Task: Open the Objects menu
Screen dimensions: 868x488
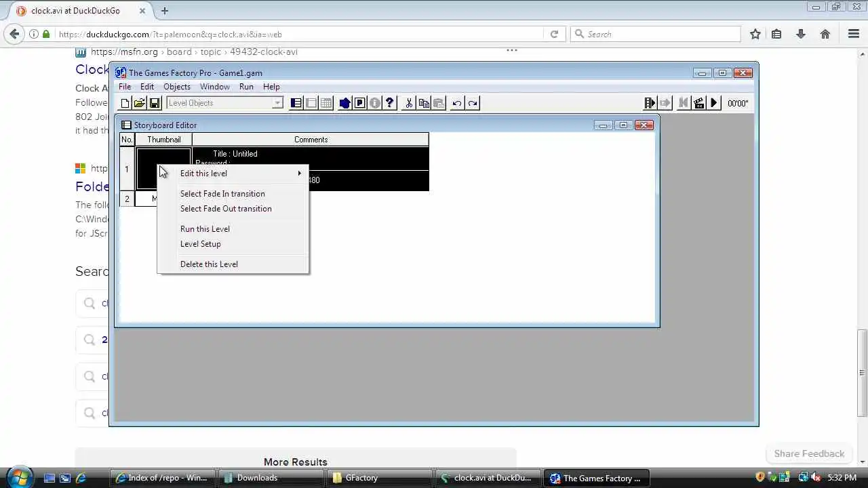Action: pyautogui.click(x=177, y=87)
